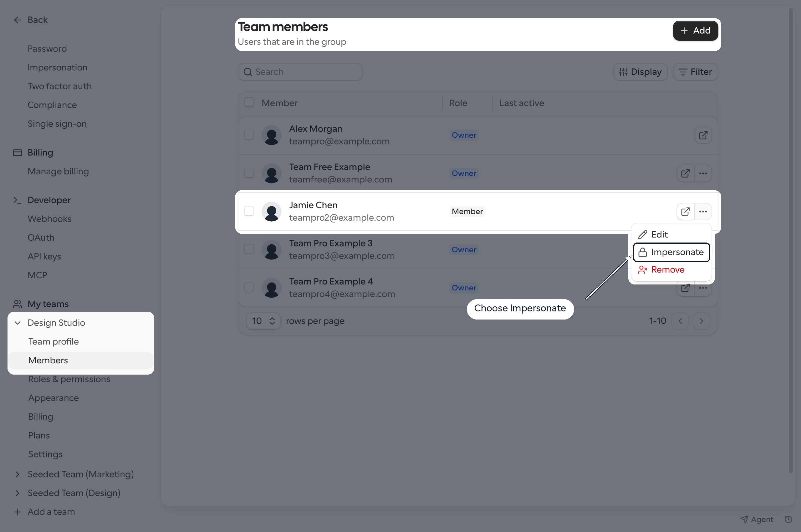This screenshot has width=801, height=532.
Task: Open Jamie Chen's external link icon
Action: [x=685, y=211]
